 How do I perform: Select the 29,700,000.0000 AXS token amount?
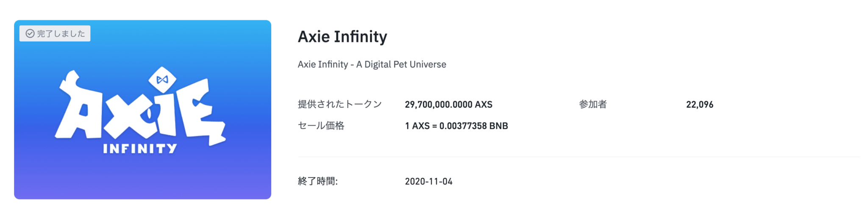point(448,105)
